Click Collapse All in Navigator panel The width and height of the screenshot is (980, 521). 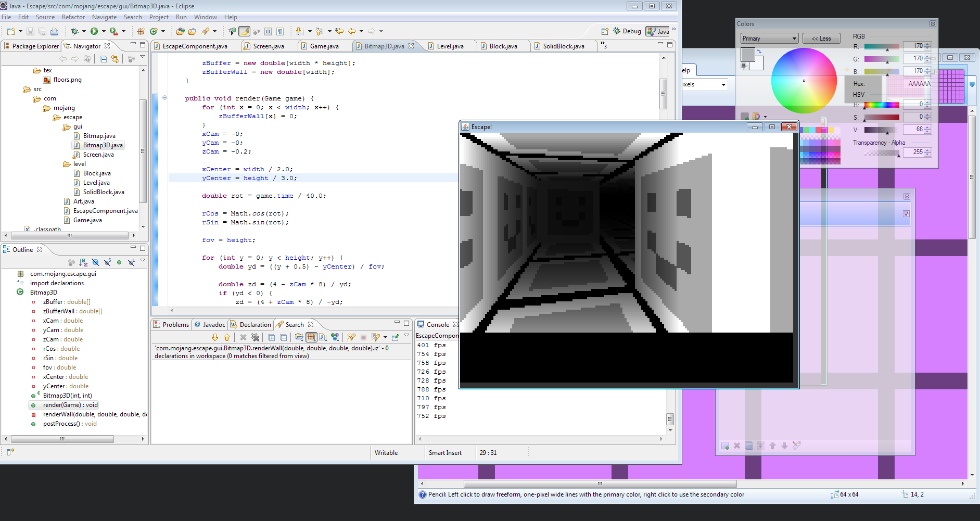click(103, 59)
